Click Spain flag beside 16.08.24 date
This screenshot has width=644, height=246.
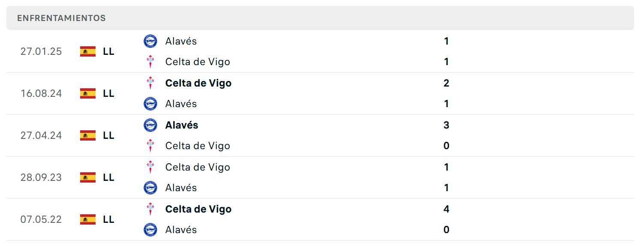pyautogui.click(x=88, y=93)
